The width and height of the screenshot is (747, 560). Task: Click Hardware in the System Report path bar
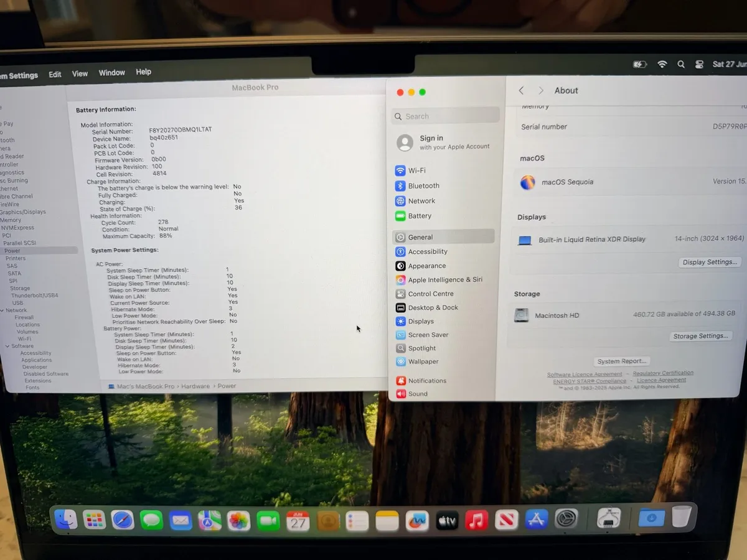[x=195, y=386]
